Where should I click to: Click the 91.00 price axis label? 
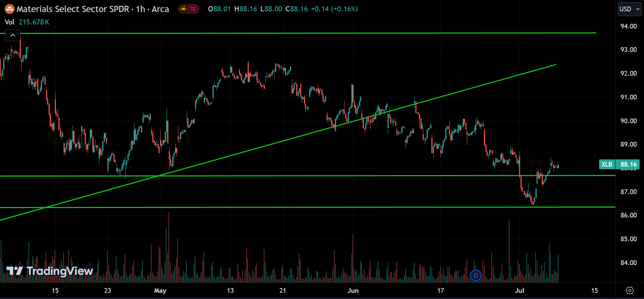(628, 97)
